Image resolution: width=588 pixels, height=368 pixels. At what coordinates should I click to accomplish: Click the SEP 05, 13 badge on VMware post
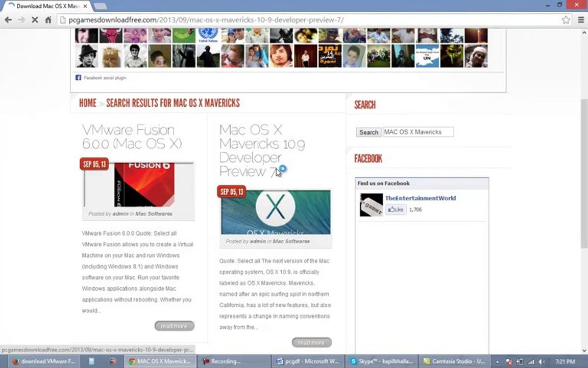94,164
